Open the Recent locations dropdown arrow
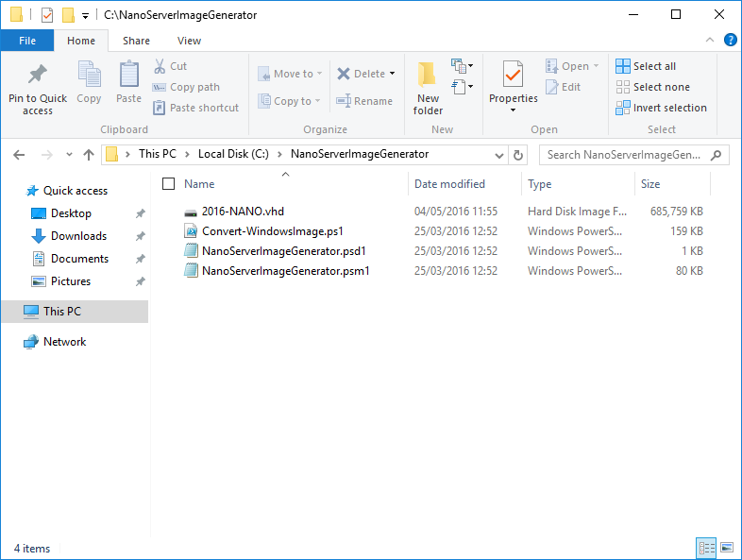The width and height of the screenshot is (742, 560). [x=69, y=155]
